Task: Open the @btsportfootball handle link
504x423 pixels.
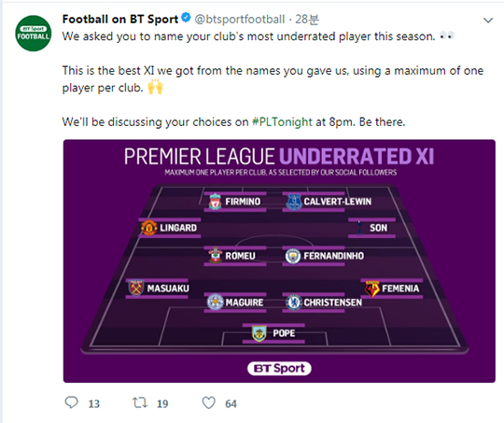Action: (240, 20)
